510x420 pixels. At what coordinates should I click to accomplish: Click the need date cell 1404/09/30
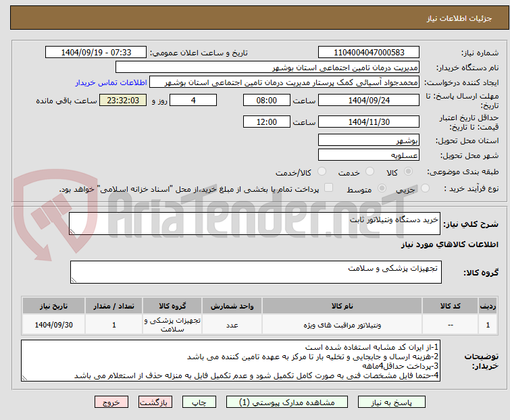pos(53,325)
